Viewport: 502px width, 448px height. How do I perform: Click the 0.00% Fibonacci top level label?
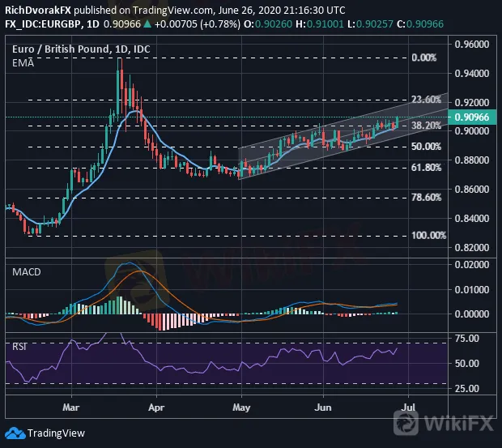(x=424, y=58)
